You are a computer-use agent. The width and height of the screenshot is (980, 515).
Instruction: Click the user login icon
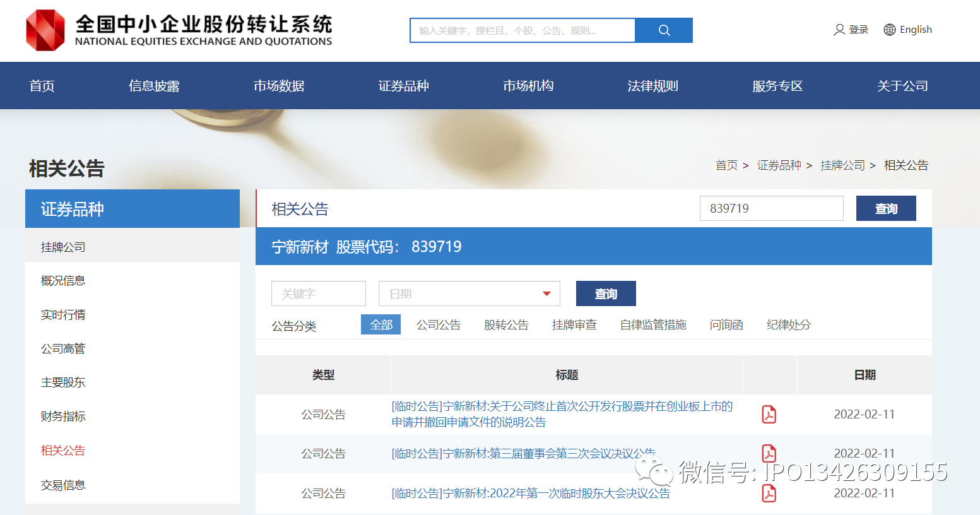(x=839, y=30)
